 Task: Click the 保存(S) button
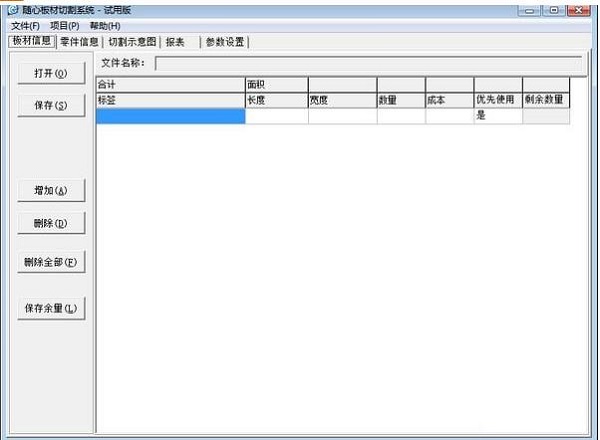tap(51, 105)
